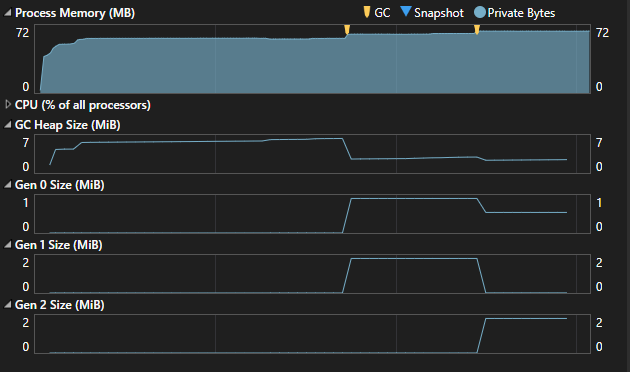Click the Private Bytes legend circle
Image resolution: width=630 pixels, height=372 pixels.
pyautogui.click(x=480, y=12)
